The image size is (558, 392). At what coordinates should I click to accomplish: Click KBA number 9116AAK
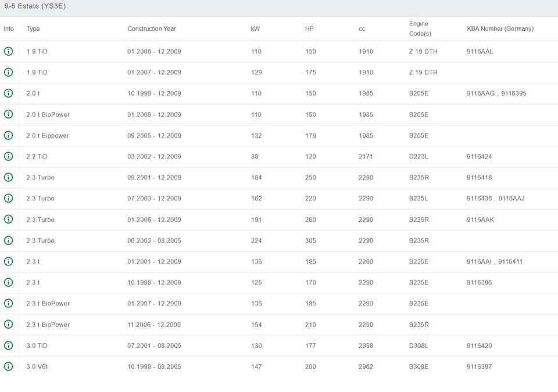pos(480,220)
